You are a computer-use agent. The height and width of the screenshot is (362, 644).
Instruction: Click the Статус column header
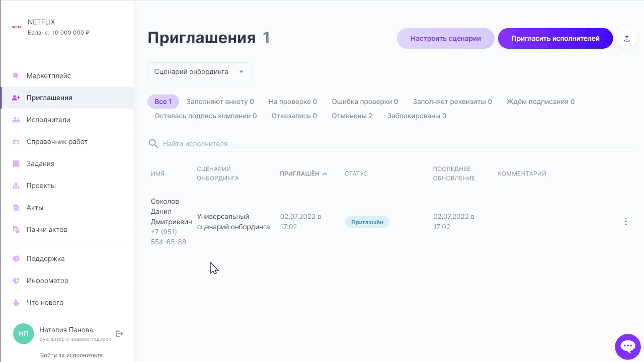coord(356,174)
